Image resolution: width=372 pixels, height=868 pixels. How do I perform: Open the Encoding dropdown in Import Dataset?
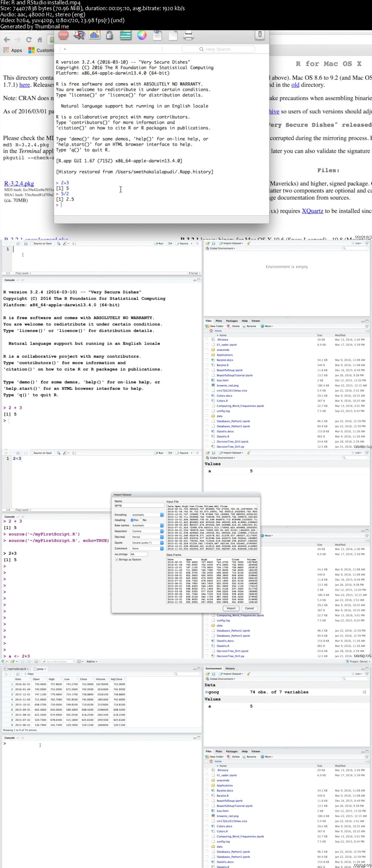point(147,515)
